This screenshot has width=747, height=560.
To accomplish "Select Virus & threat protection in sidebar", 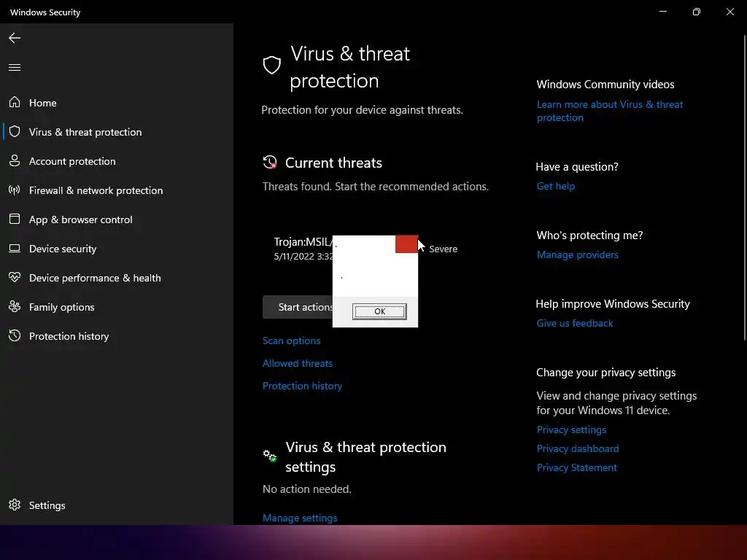I will [85, 132].
